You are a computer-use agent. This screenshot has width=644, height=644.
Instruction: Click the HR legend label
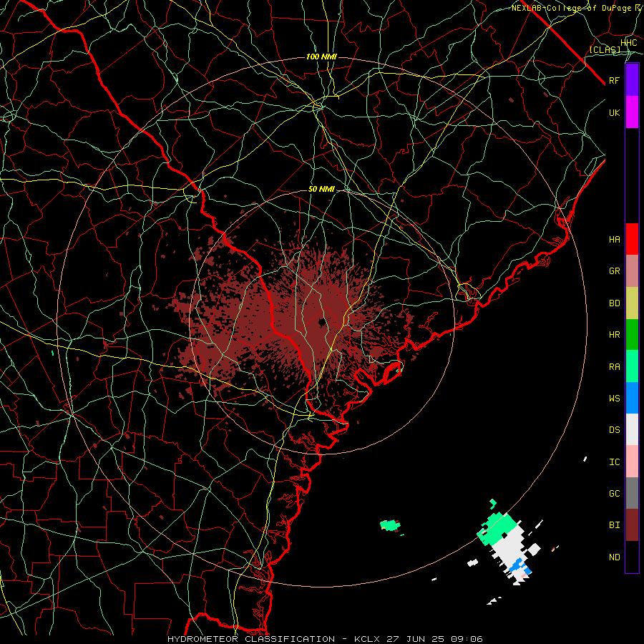pos(615,335)
